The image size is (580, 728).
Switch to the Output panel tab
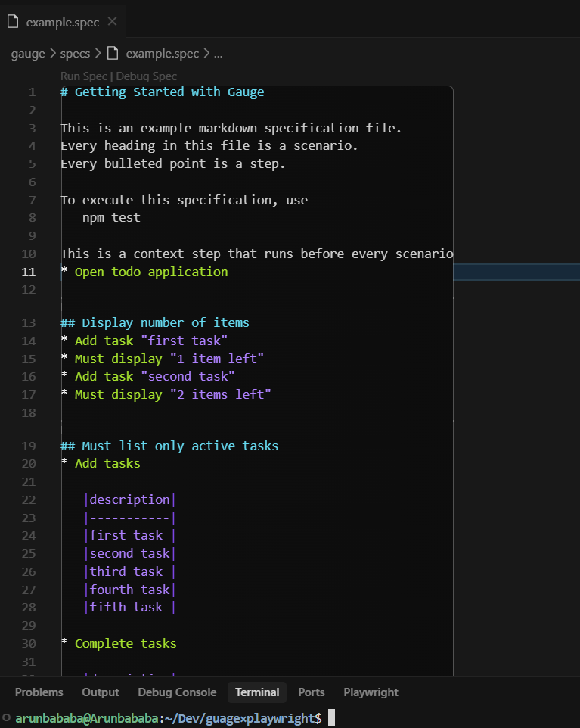(101, 692)
